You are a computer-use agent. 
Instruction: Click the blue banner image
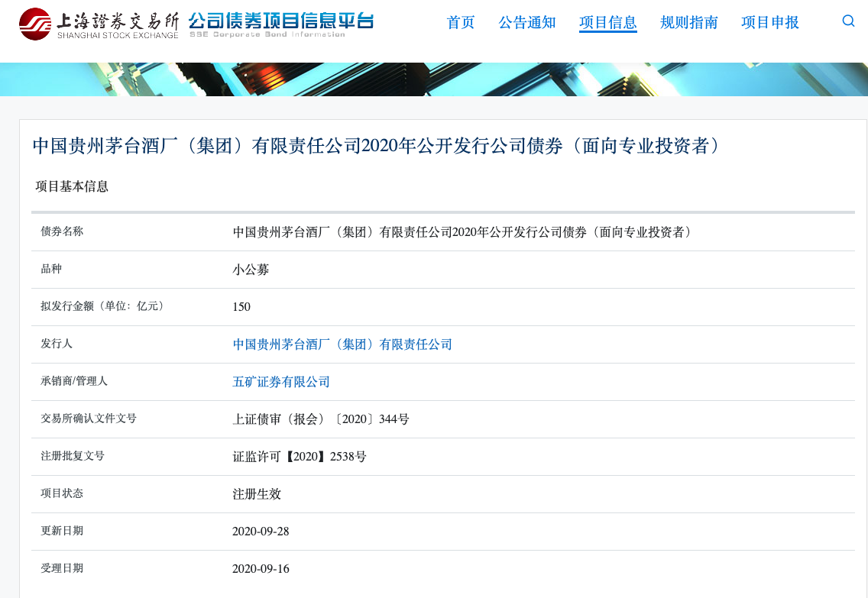click(x=434, y=79)
